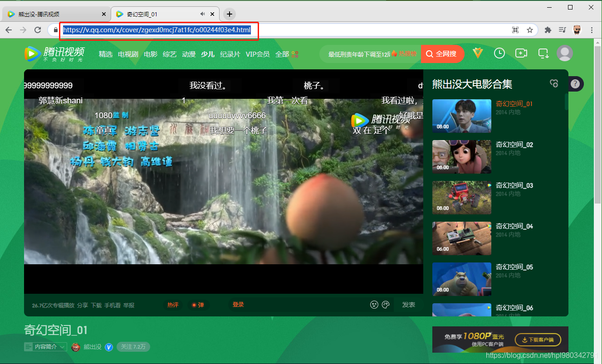Go back to the previous page
The width and height of the screenshot is (602, 364).
click(9, 30)
